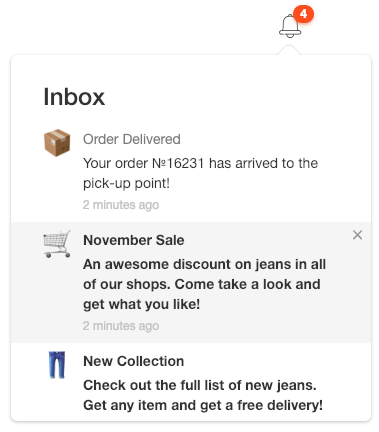
Task: Dismiss the November Sale notification
Action: click(x=357, y=235)
